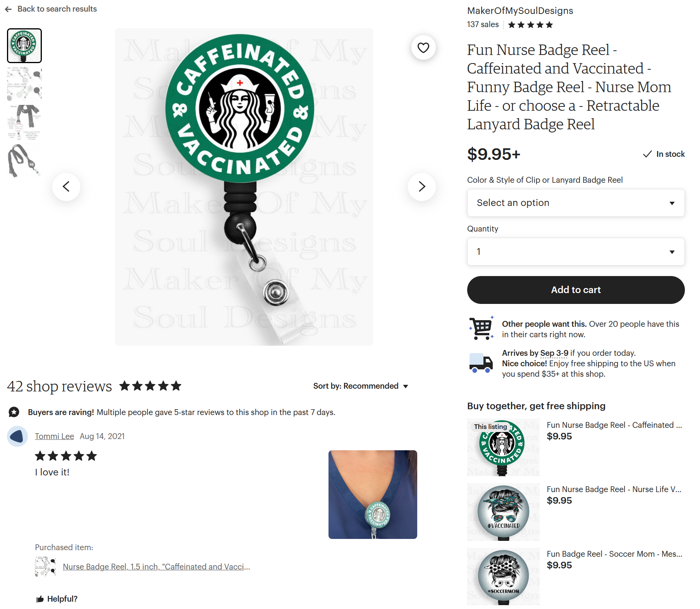Open the Nurse Life Vaccinated badge listing
700x609 pixels.
[614, 489]
